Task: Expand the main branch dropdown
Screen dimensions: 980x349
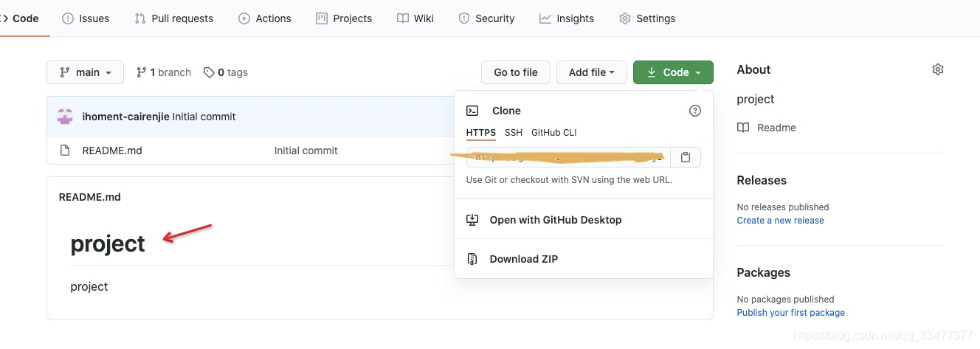Action: [86, 72]
